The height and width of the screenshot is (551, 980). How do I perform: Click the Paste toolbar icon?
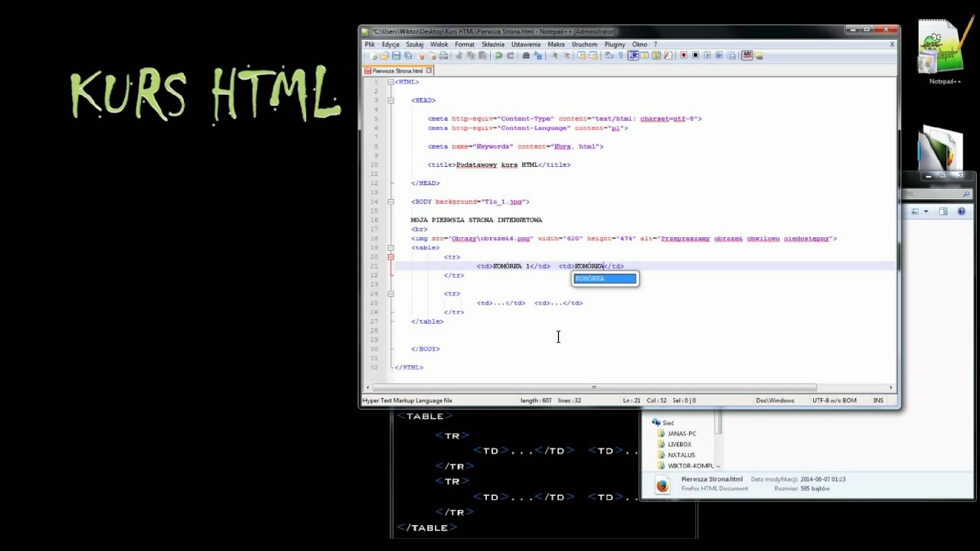pos(482,55)
